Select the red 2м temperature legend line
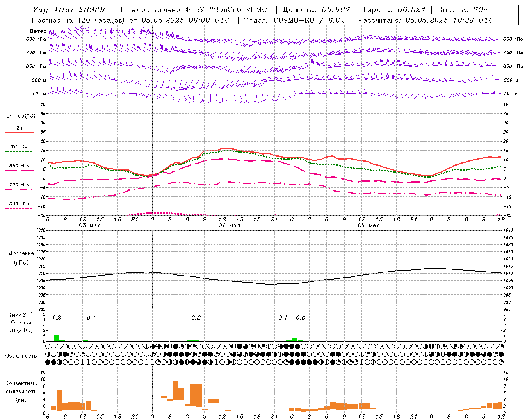Viewport: 525px width, 420px height. coord(19,133)
